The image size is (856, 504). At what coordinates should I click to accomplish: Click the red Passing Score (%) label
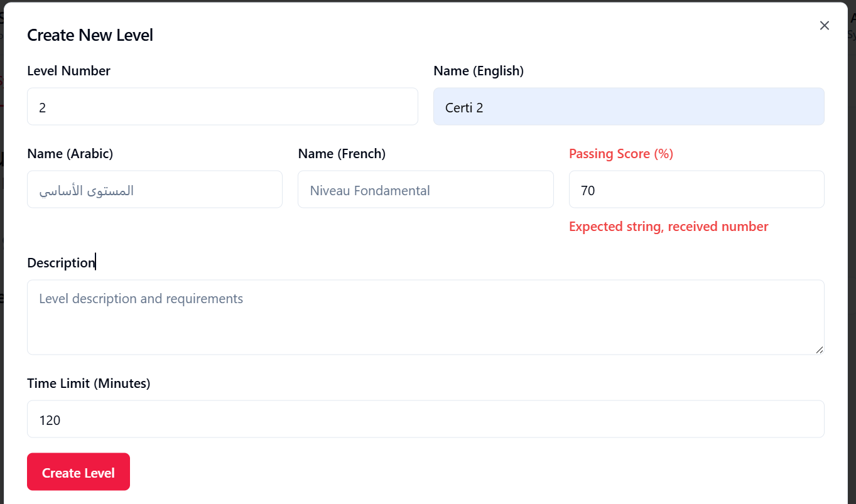[x=620, y=154]
